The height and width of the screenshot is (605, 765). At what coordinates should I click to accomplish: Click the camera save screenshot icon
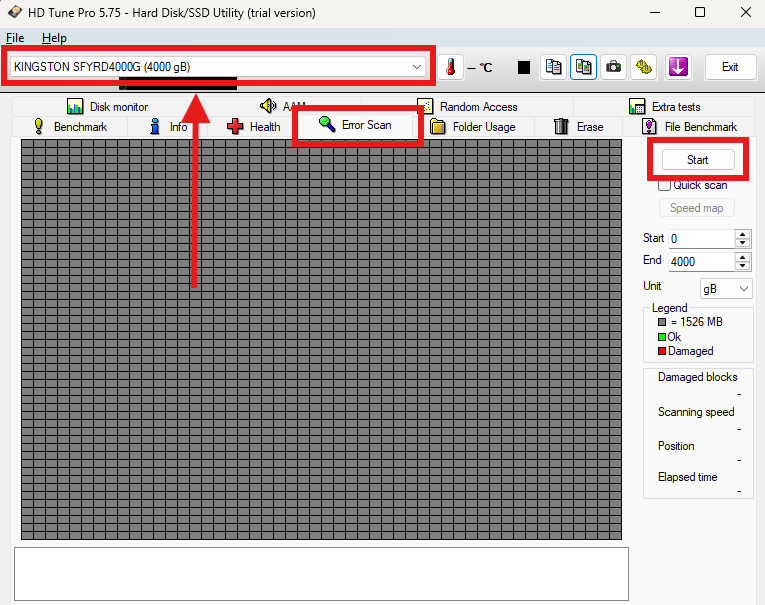[614, 67]
